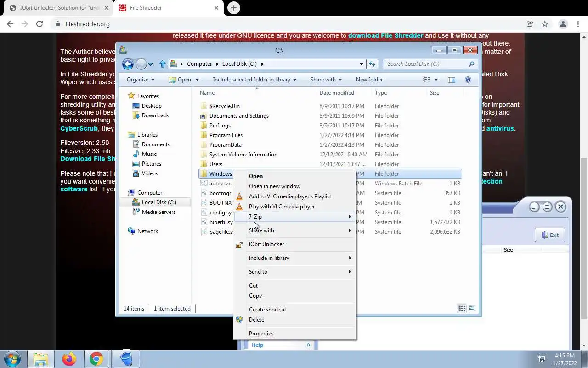
Task: Collapse the Help panel chevron
Action: click(308, 345)
